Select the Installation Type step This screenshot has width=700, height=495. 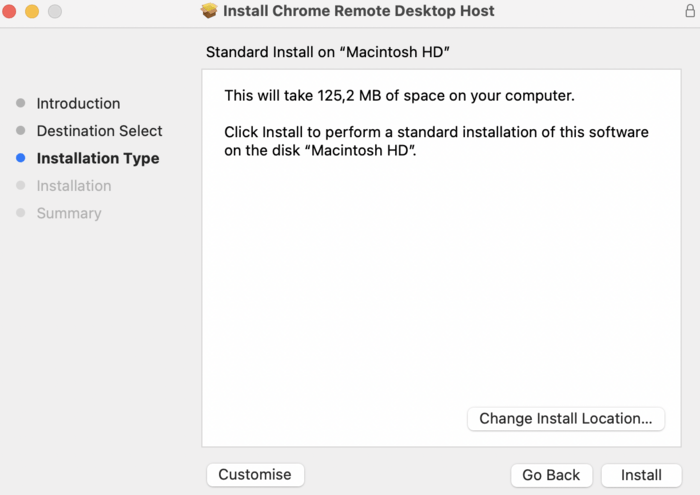[98, 158]
